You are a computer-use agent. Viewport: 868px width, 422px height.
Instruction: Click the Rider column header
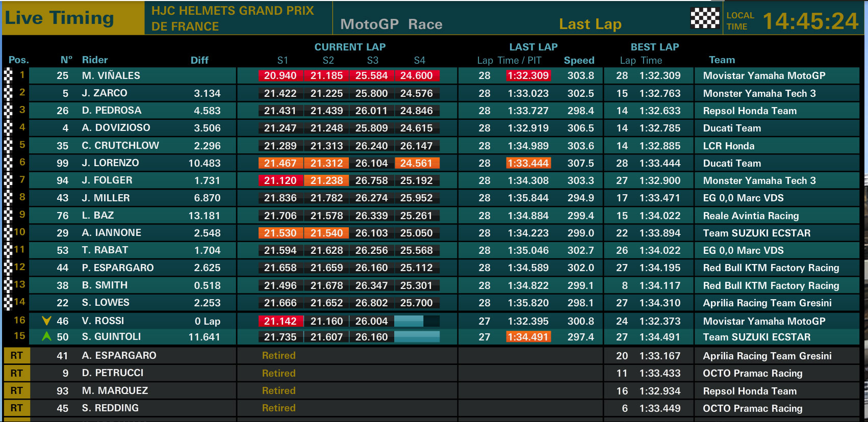click(x=95, y=60)
